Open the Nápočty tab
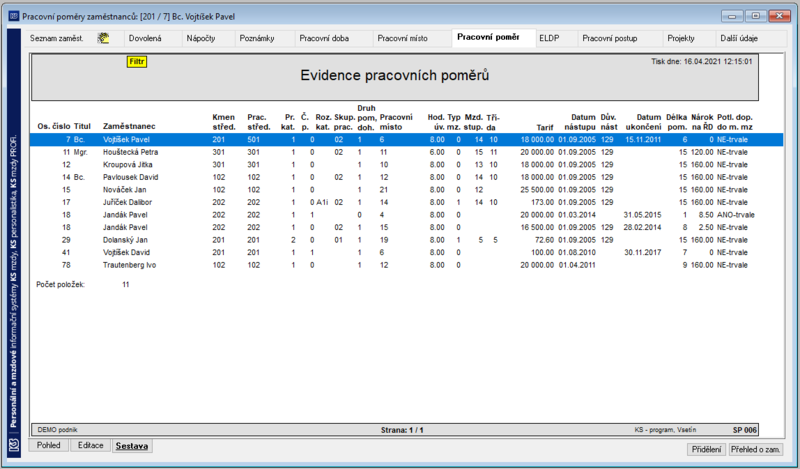This screenshot has width=800, height=469. (x=201, y=38)
